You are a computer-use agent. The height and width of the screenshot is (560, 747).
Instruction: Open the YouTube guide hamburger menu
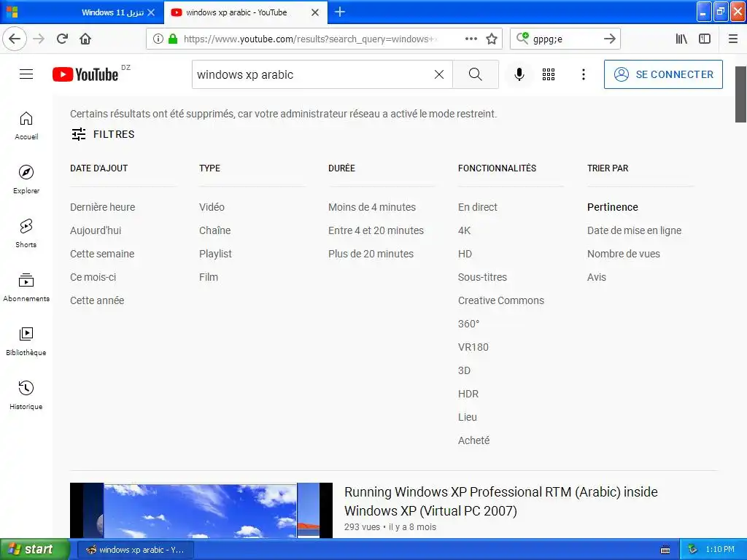click(x=26, y=74)
